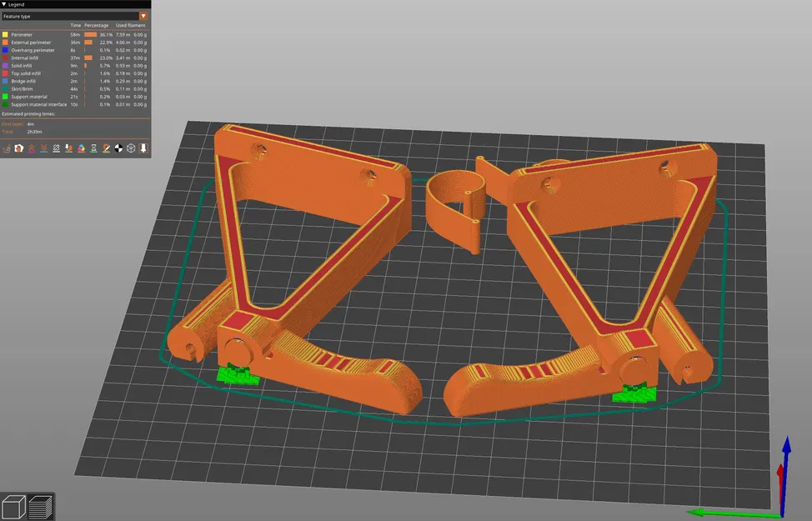Toggle the Deretractions icon
The image size is (812, 521).
44,148
